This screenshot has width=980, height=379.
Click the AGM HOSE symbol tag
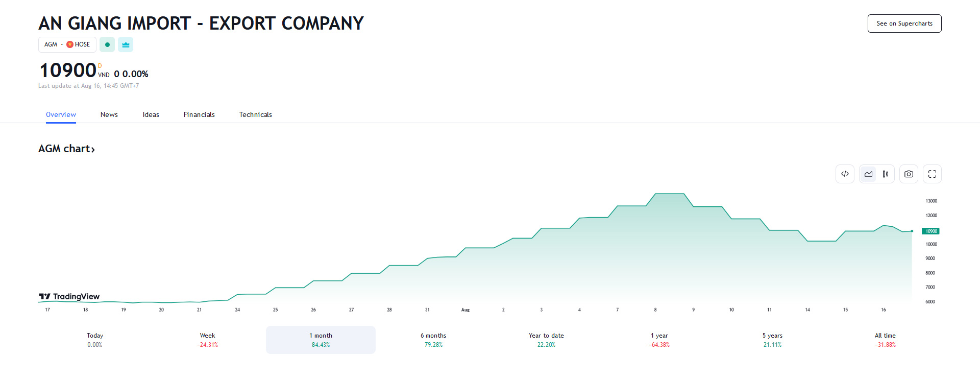tap(67, 45)
